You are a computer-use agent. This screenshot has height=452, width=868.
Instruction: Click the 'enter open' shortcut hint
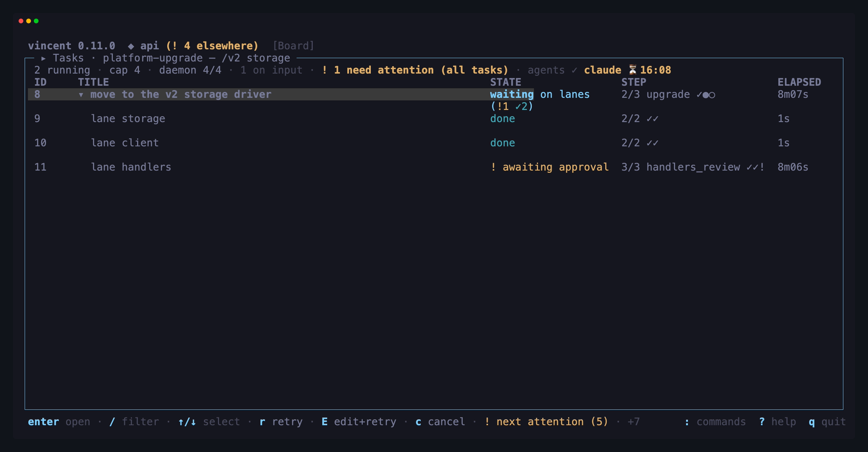point(59,422)
